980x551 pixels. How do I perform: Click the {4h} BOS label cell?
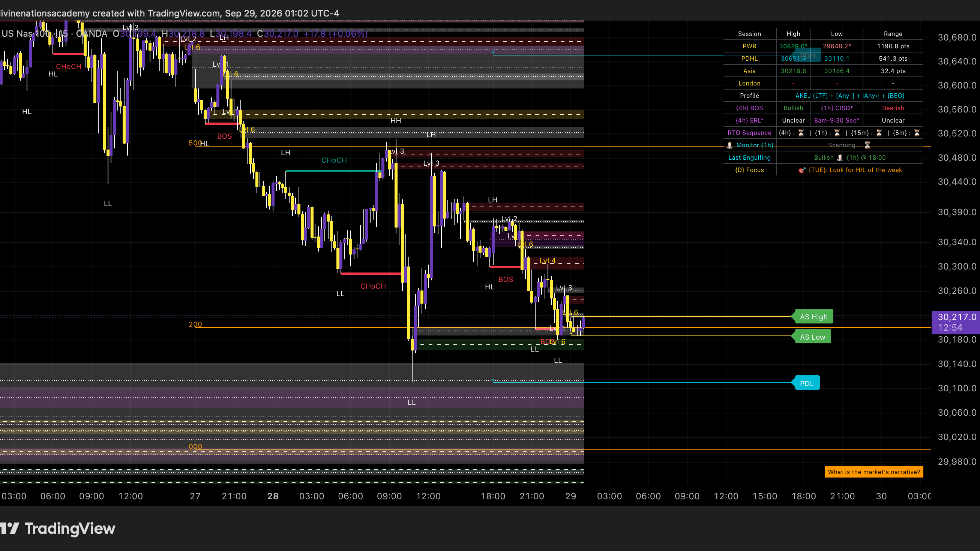coord(749,108)
